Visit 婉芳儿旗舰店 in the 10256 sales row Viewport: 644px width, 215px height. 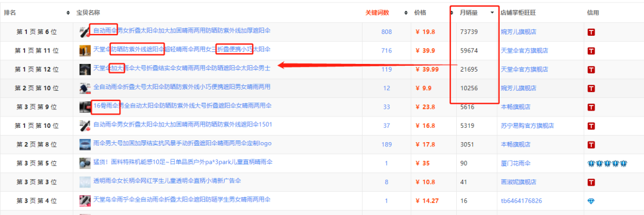(x=518, y=88)
